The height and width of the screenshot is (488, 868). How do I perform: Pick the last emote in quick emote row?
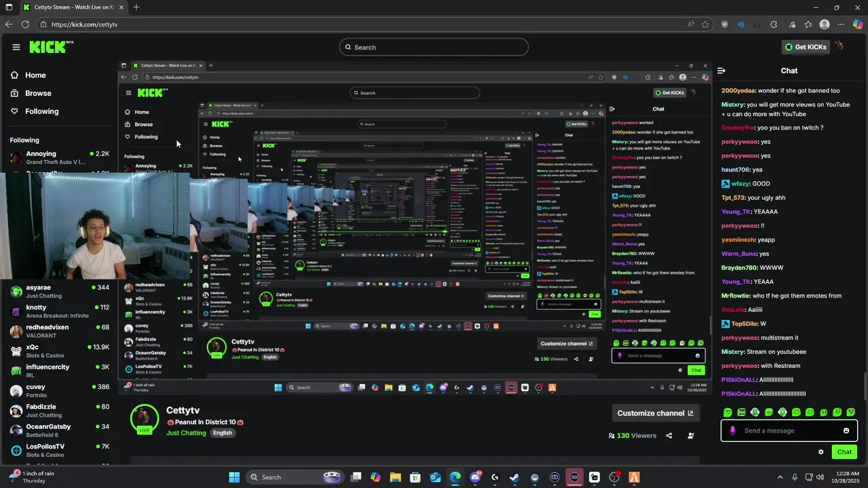click(850, 412)
